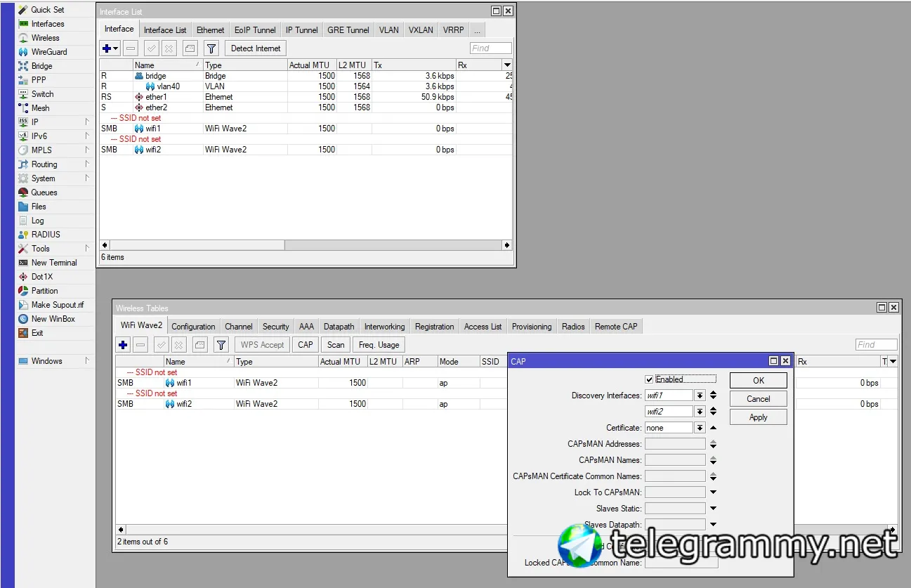The image size is (911, 588).
Task: Open the column selector dropdown in Wireless Tables
Action: coord(893,361)
